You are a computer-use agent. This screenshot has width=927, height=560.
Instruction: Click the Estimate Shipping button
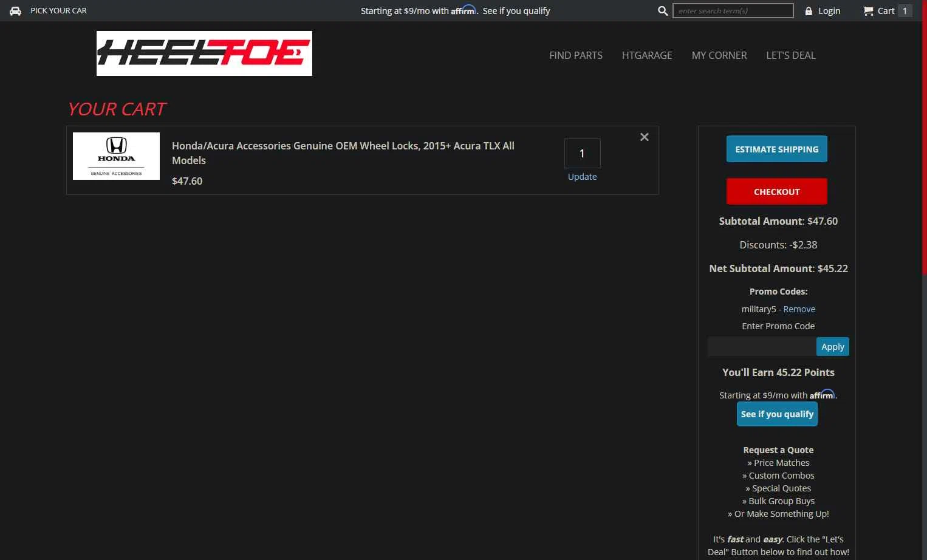pos(777,149)
